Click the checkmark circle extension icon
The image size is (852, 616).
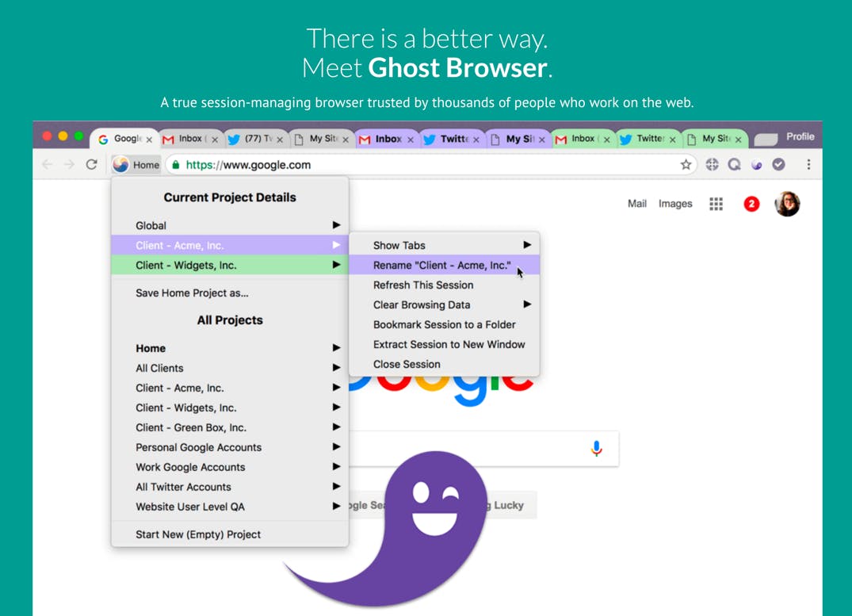click(x=778, y=164)
